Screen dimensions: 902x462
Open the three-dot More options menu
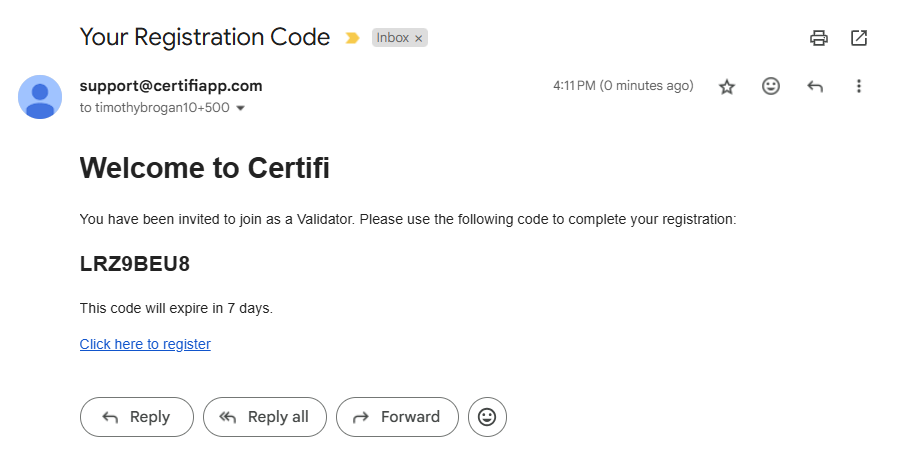point(858,87)
